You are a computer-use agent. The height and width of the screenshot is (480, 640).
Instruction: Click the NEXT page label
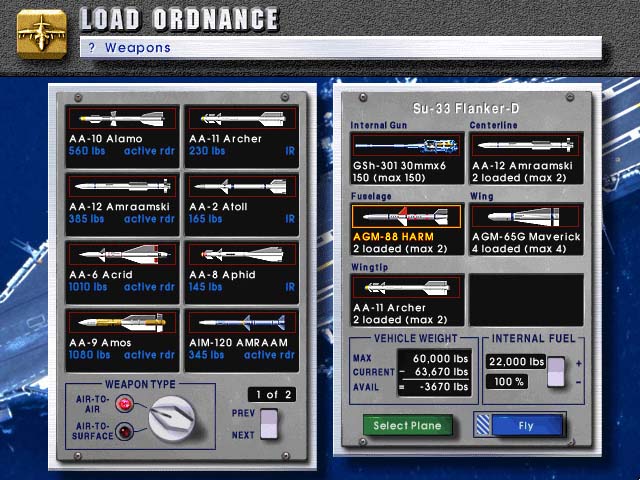(243, 435)
